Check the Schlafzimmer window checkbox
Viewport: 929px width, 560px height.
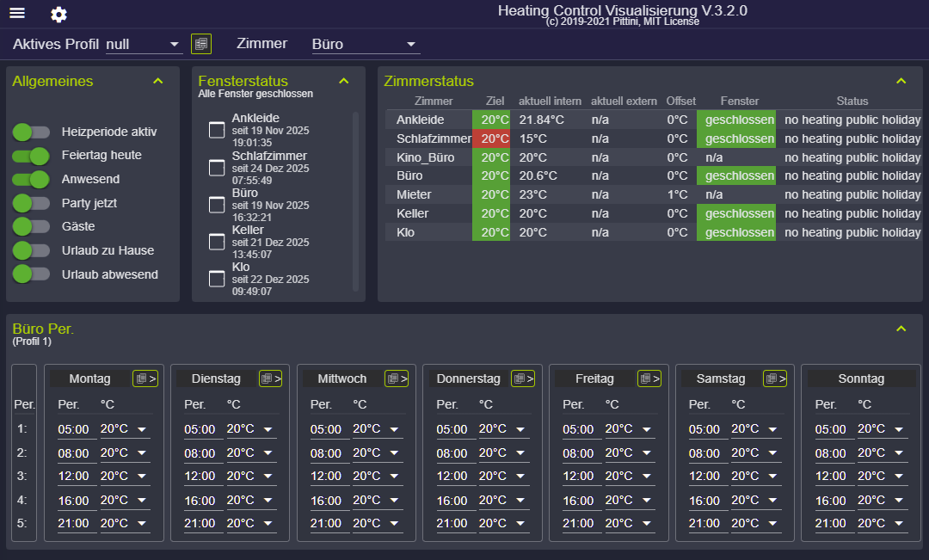click(x=217, y=169)
